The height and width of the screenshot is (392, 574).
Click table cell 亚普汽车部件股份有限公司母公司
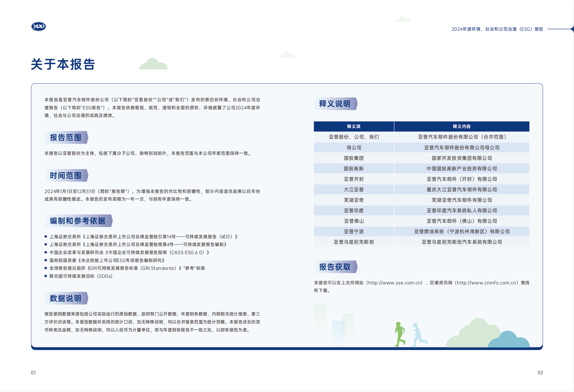tap(462, 148)
